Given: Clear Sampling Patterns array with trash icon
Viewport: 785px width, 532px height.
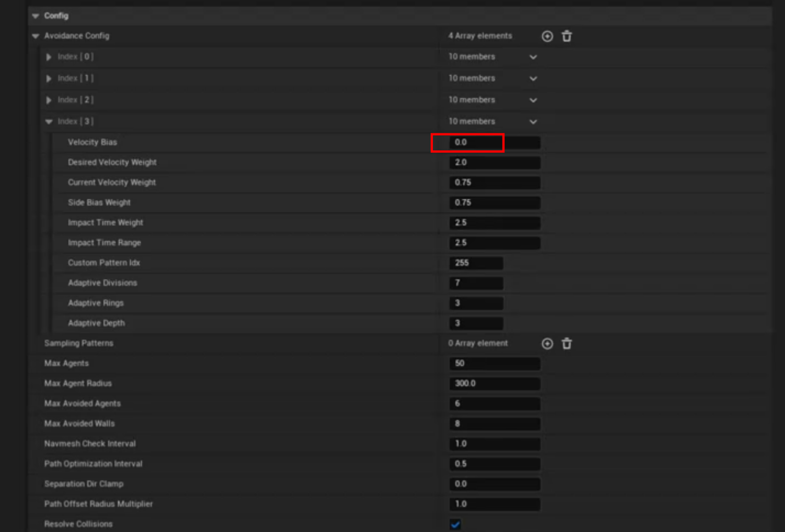Looking at the screenshot, I should 567,344.
